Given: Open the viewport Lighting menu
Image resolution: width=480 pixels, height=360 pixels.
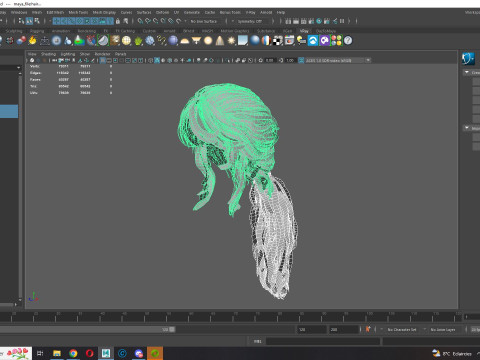Looking at the screenshot, I should (x=68, y=54).
